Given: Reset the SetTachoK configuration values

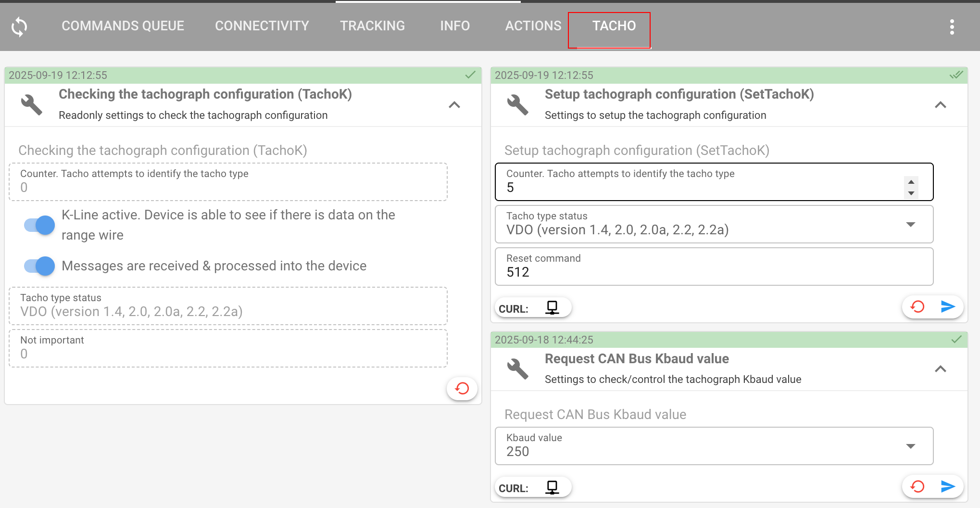Looking at the screenshot, I should click(917, 306).
